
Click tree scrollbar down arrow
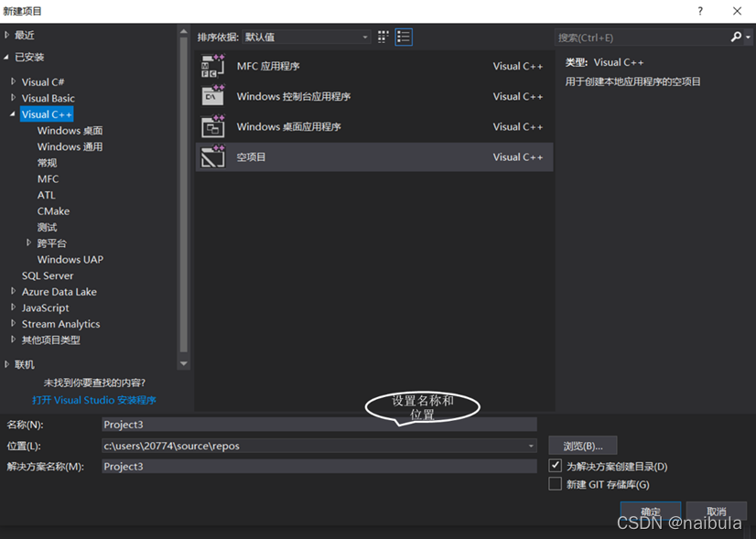coord(183,363)
